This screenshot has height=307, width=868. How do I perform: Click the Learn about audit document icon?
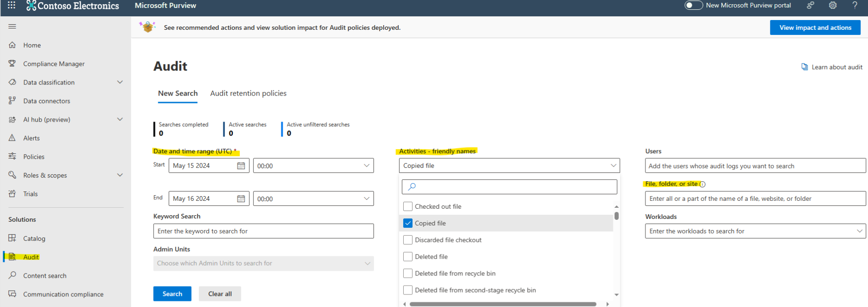804,67
